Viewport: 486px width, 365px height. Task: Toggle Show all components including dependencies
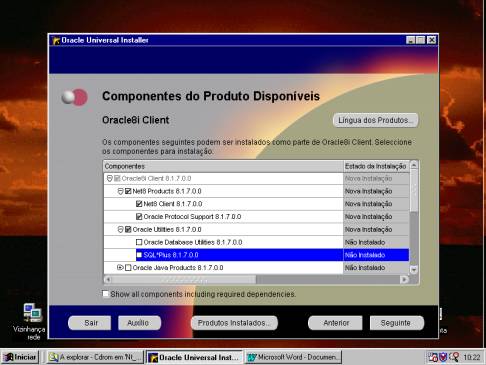coord(105,294)
